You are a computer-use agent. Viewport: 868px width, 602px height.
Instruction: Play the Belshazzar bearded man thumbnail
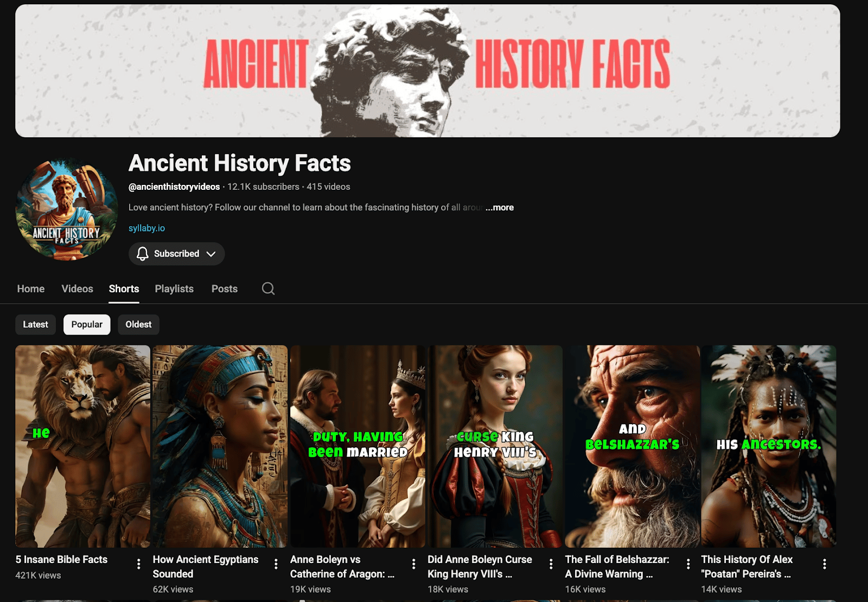632,446
